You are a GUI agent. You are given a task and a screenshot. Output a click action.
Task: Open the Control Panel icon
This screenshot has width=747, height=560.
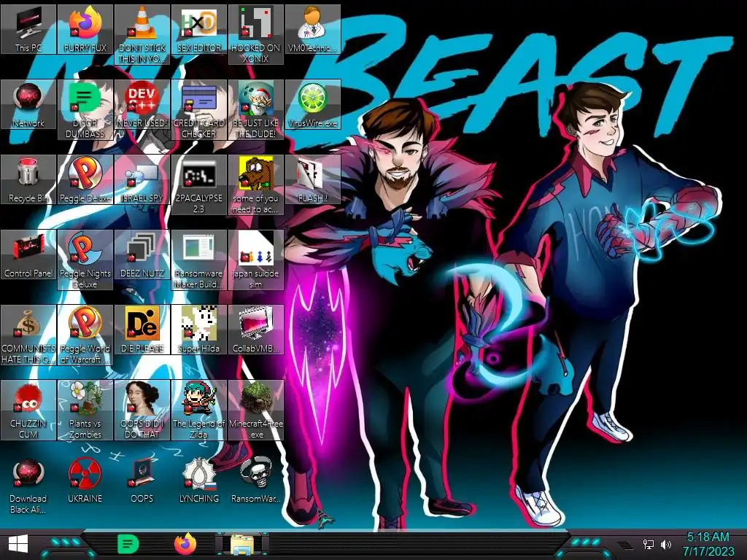[28, 254]
